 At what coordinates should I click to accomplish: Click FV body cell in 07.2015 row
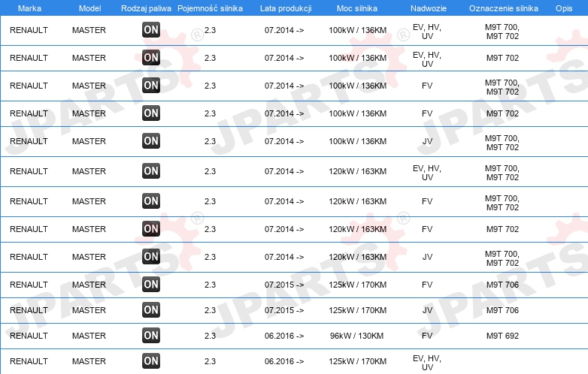[x=427, y=285]
